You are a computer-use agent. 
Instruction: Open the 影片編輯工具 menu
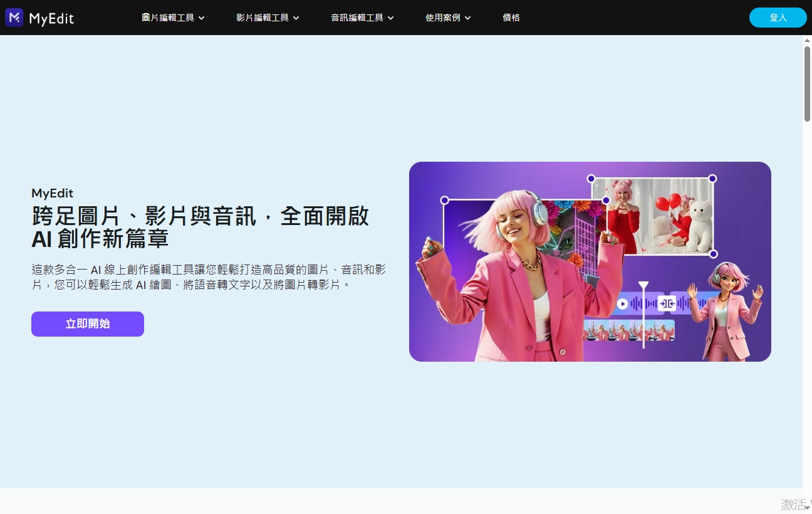[x=268, y=18]
